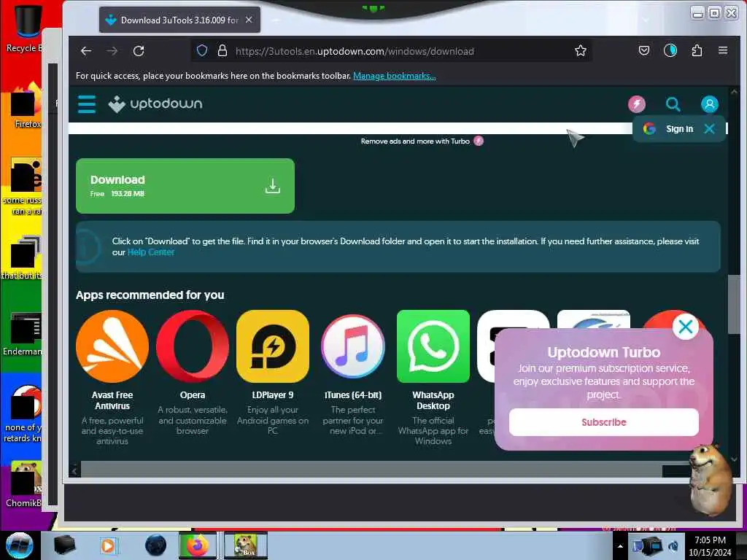
Task: Reload the page with the refresh icon
Action: 139,51
